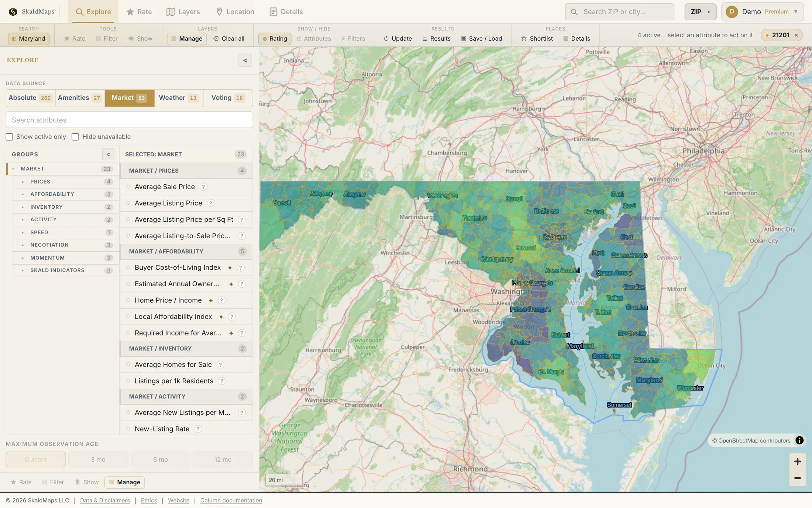The width and height of the screenshot is (812, 508).
Task: Open help for Buyer Cost-of-Living Index
Action: 241,268
